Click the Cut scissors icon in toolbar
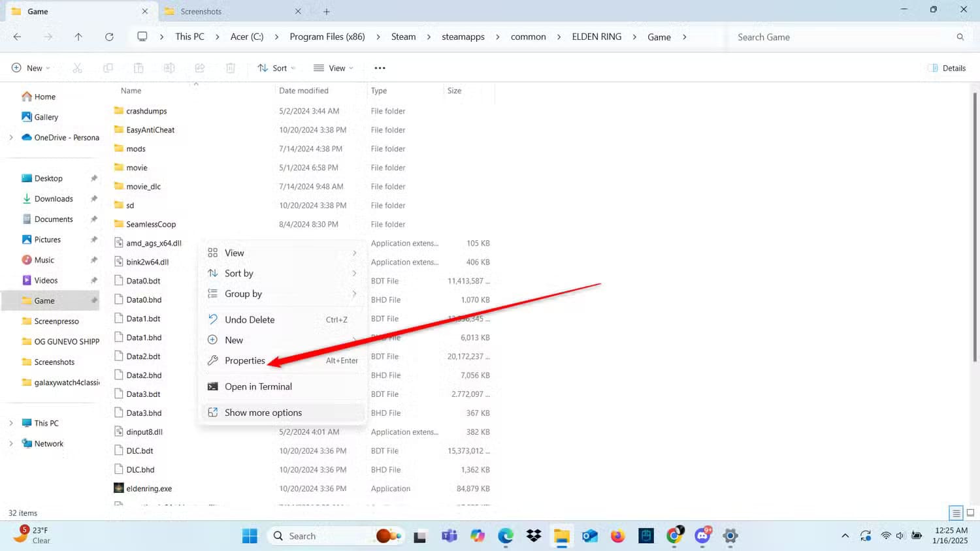Viewport: 980px width, 551px height. click(77, 68)
